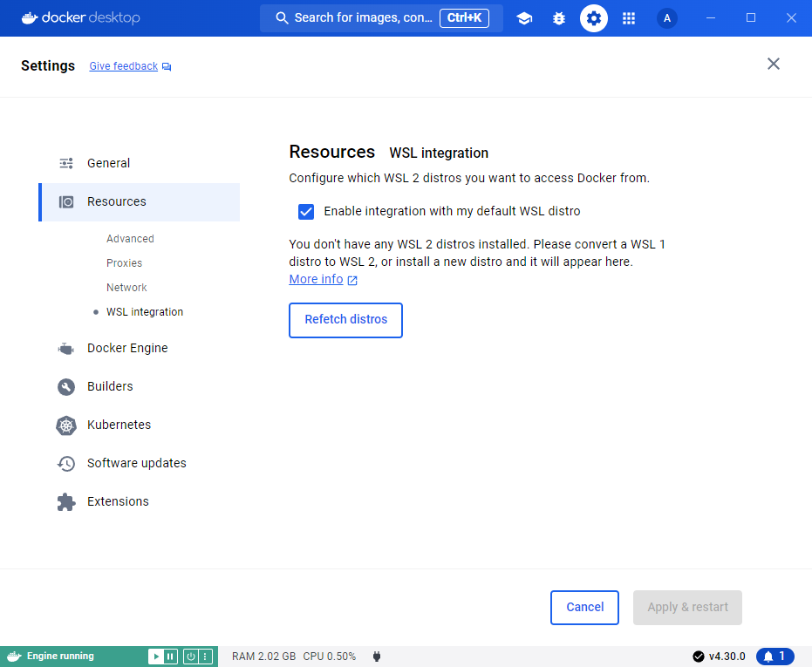Click the Resources disk icon in sidebar
812x667 pixels.
(66, 202)
